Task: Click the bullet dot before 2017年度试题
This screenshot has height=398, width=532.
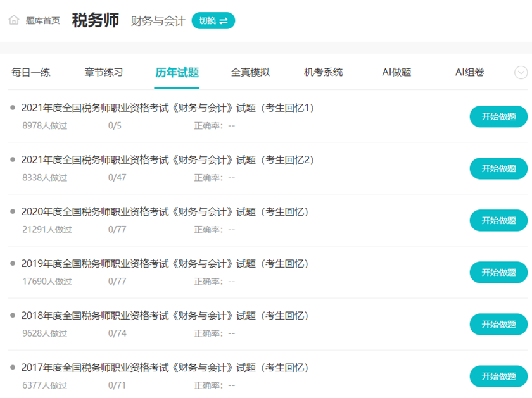Action: (x=14, y=368)
